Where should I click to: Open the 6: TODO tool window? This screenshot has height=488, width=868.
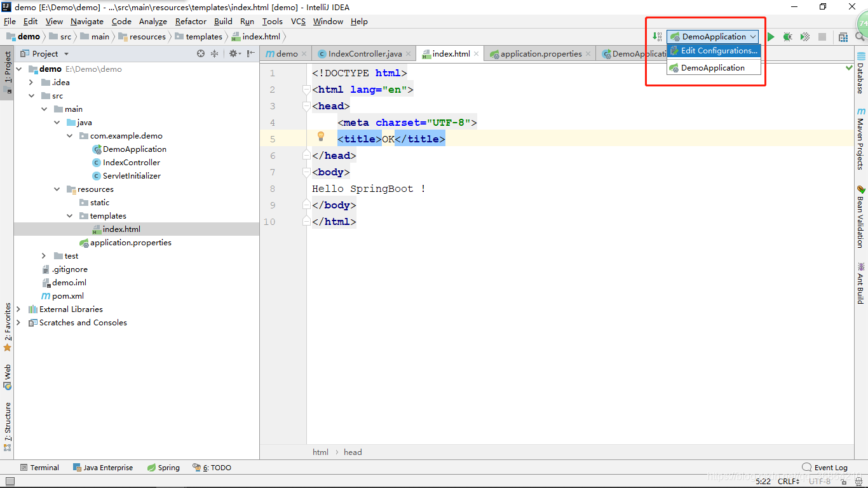pos(212,468)
